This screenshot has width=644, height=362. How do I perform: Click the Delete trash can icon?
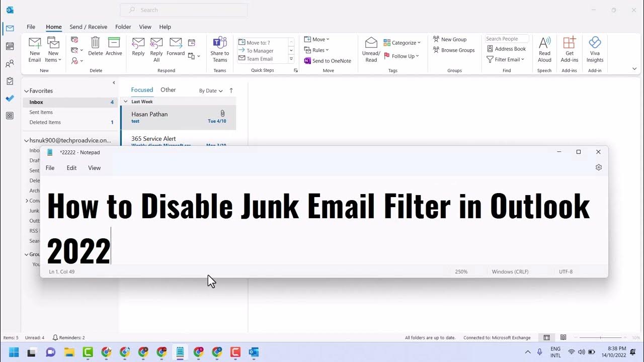pos(95,47)
